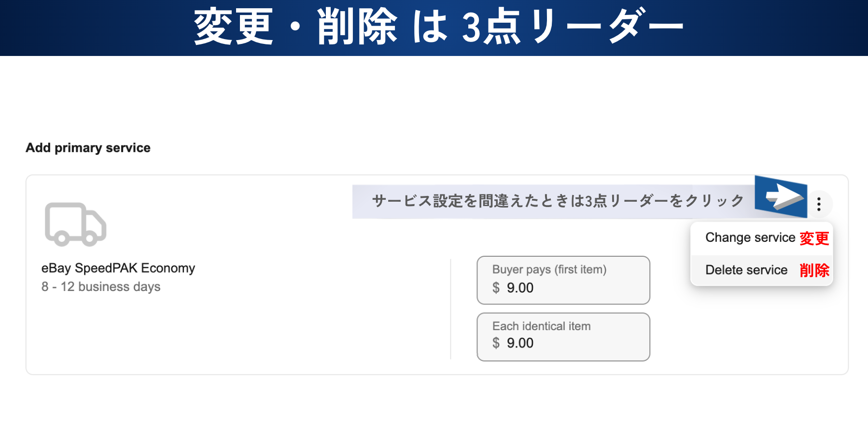Click dollar sign in Each identical item field
This screenshot has width=868, height=444.
click(496, 343)
